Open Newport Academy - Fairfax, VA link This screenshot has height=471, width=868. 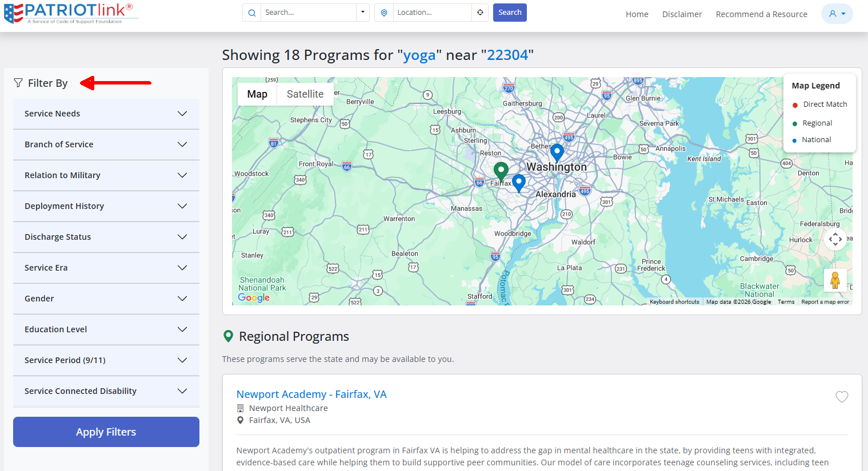[311, 394]
